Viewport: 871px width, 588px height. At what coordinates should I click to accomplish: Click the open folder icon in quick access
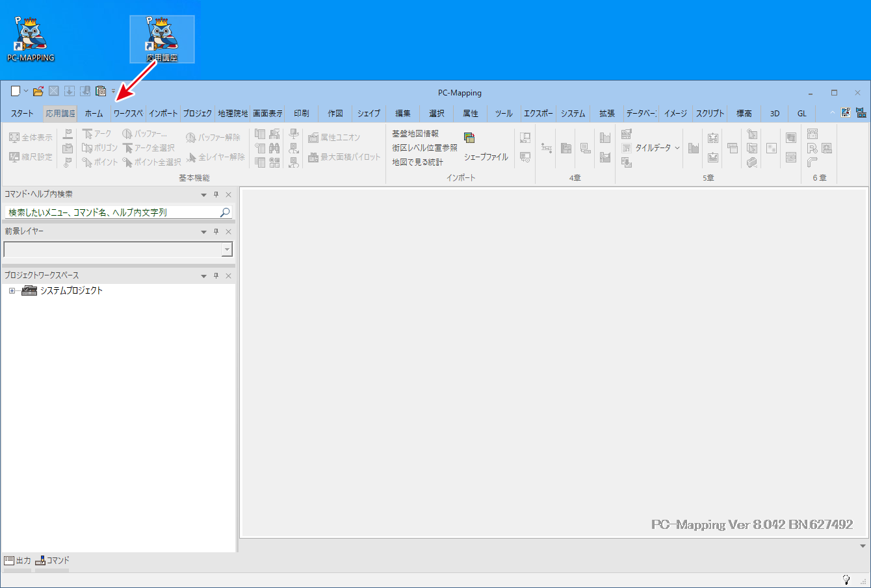click(x=38, y=91)
